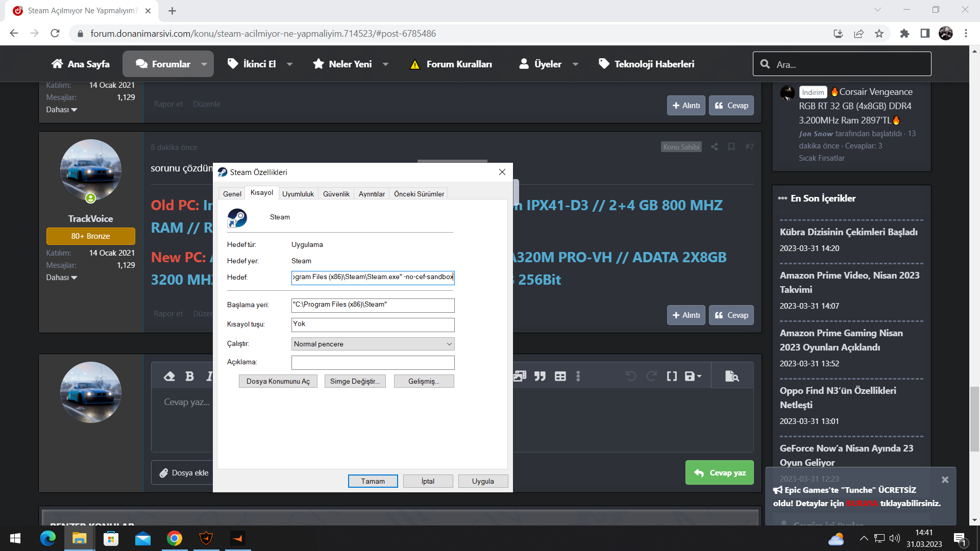Click the browser reload icon
The height and width of the screenshot is (551, 980).
click(x=55, y=34)
